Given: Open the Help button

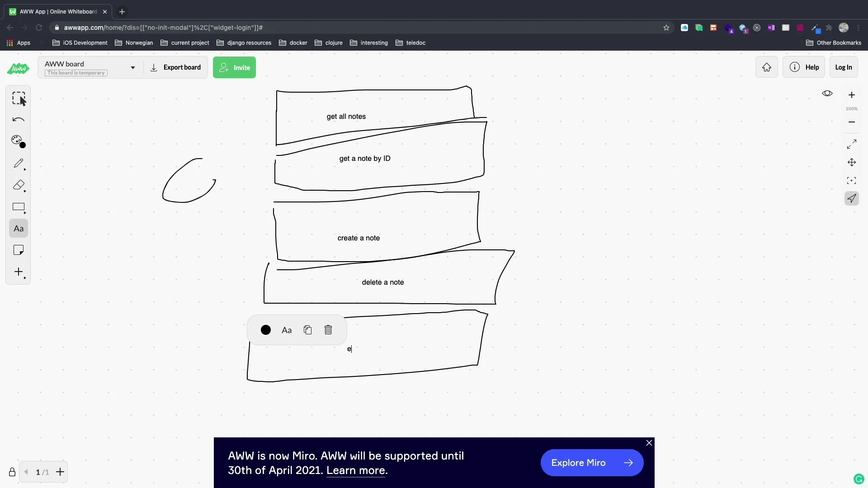Looking at the screenshot, I should [804, 67].
